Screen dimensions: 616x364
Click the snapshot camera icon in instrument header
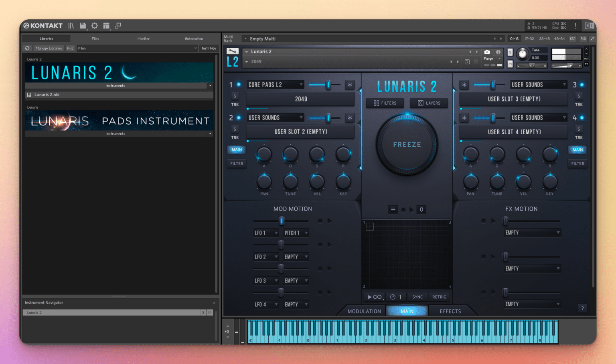tap(487, 52)
